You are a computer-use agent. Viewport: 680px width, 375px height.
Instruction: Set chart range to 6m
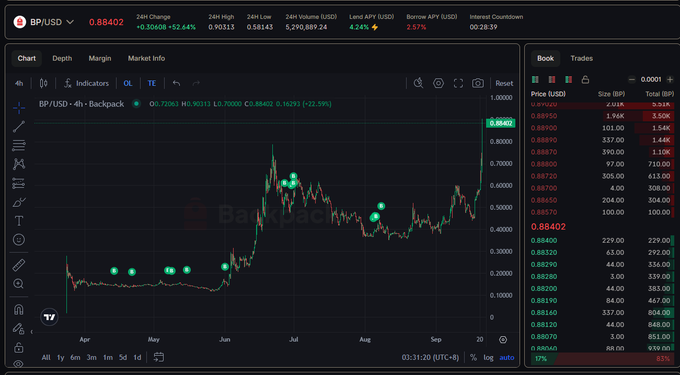click(75, 358)
